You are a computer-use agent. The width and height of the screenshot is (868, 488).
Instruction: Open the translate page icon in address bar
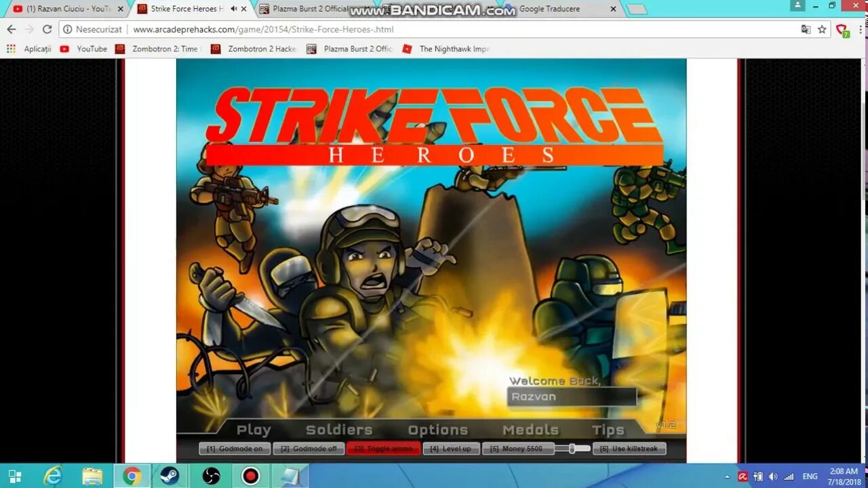pos(806,29)
